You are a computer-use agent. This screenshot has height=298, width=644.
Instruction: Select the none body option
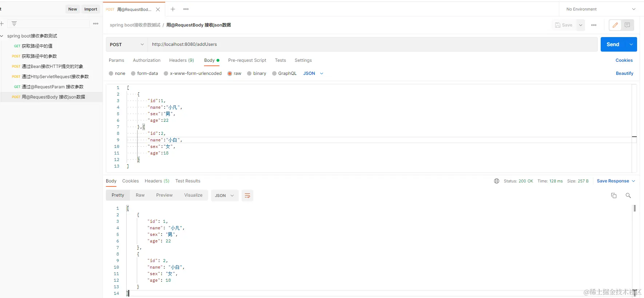[117, 73]
